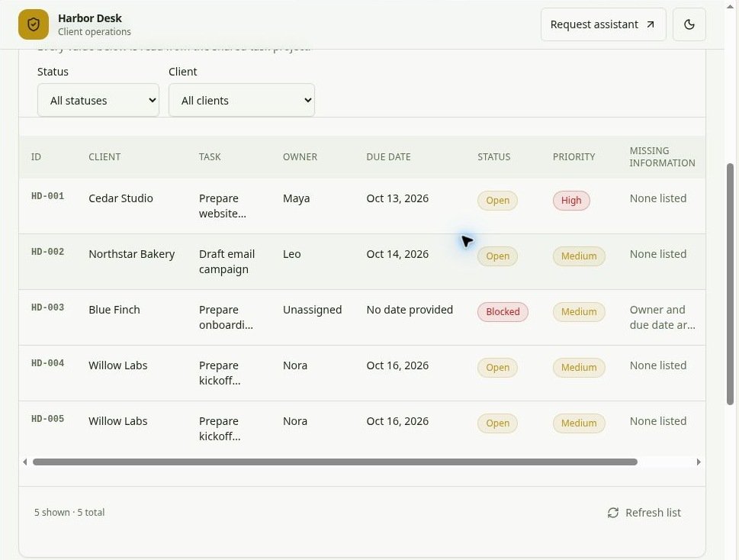The width and height of the screenshot is (739, 560).
Task: Select the HD-003 task ID
Action: [x=47, y=307]
